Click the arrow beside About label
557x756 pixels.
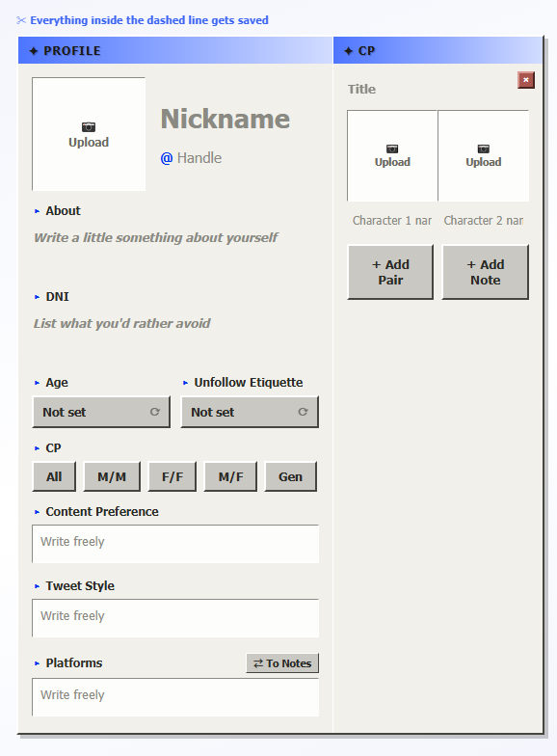point(37,211)
